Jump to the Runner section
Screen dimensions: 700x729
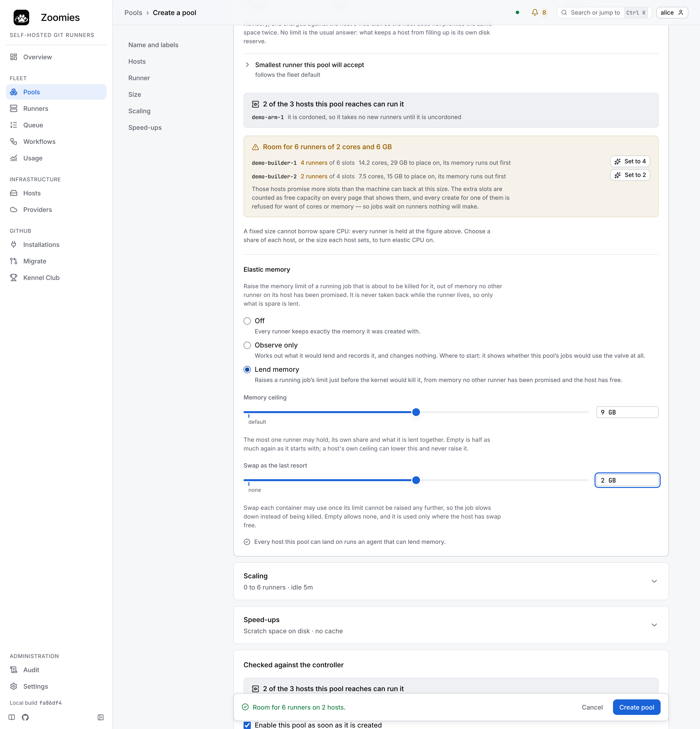(139, 78)
